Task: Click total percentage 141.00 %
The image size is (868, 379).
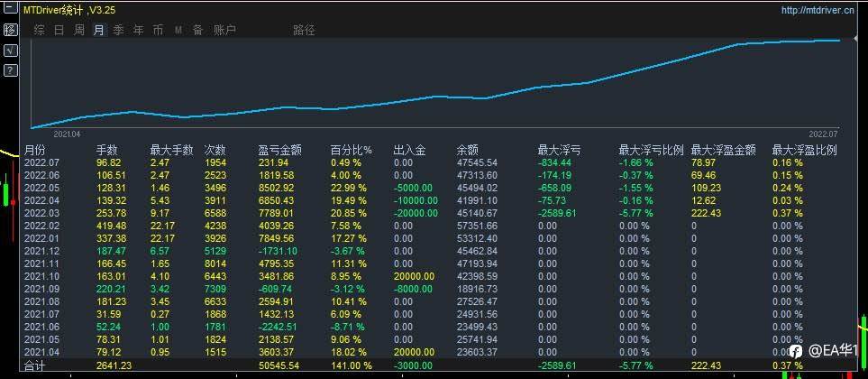Action: click(351, 365)
